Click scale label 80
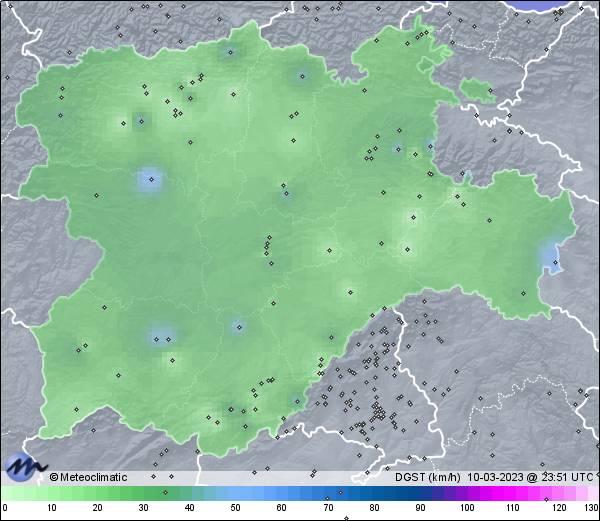The image size is (600, 521). point(375,508)
